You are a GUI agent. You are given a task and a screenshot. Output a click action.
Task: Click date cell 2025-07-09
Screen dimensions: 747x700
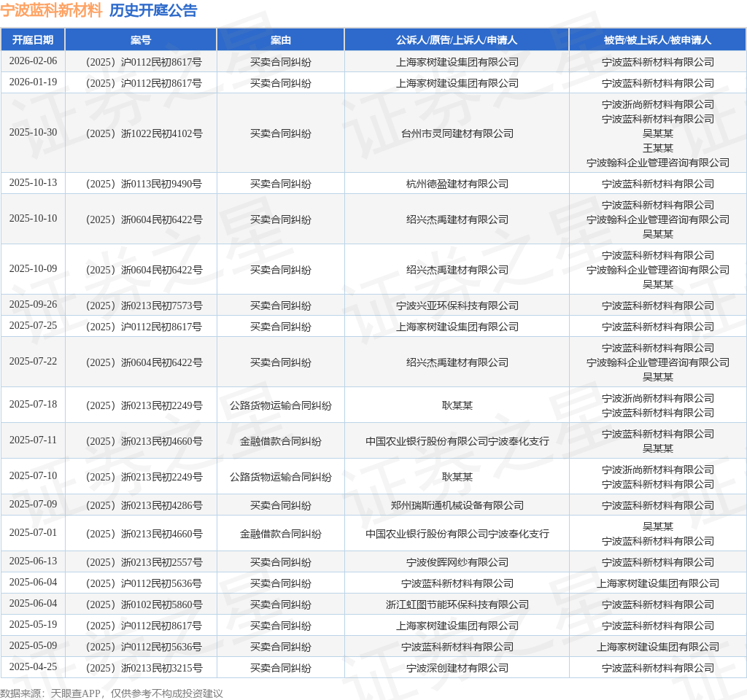[x=33, y=505]
